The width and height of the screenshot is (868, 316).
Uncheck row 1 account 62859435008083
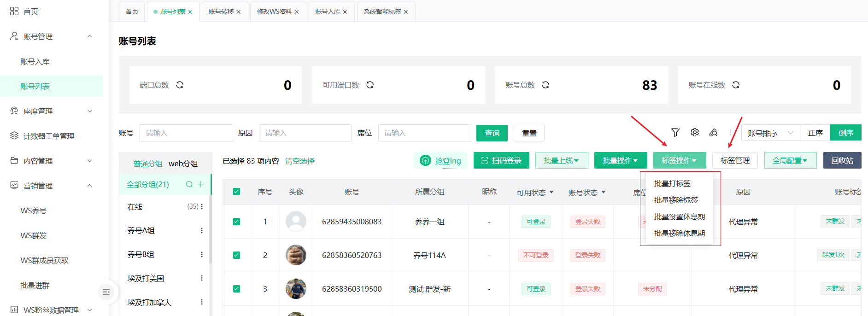(x=236, y=222)
